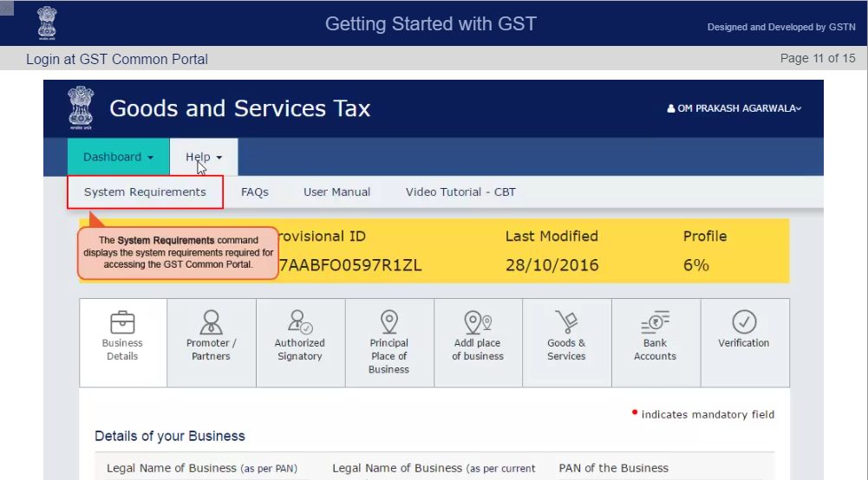
Task: Click the indicates mandatory field note
Action: click(708, 415)
